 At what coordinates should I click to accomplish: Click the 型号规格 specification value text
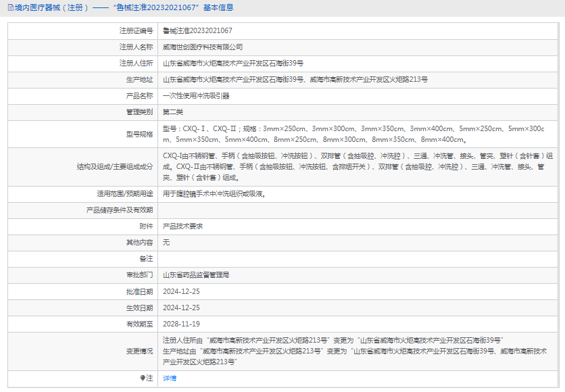[x=353, y=134]
